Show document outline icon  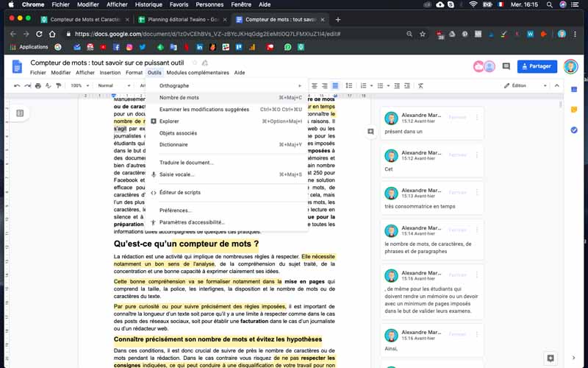tap(20, 113)
